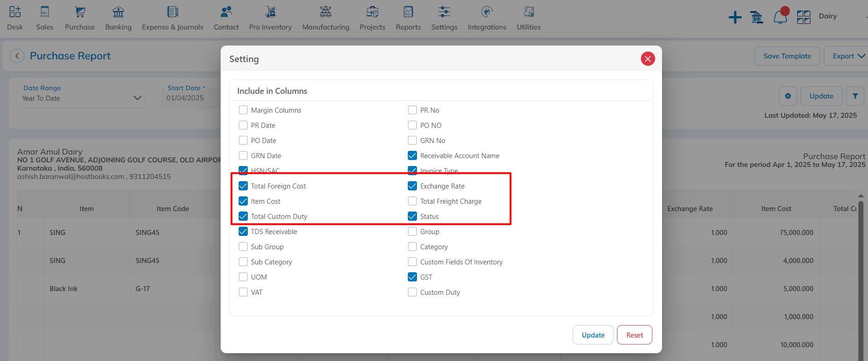Image resolution: width=868 pixels, height=361 pixels.
Task: Click Reset button in Setting dialog
Action: click(x=634, y=335)
